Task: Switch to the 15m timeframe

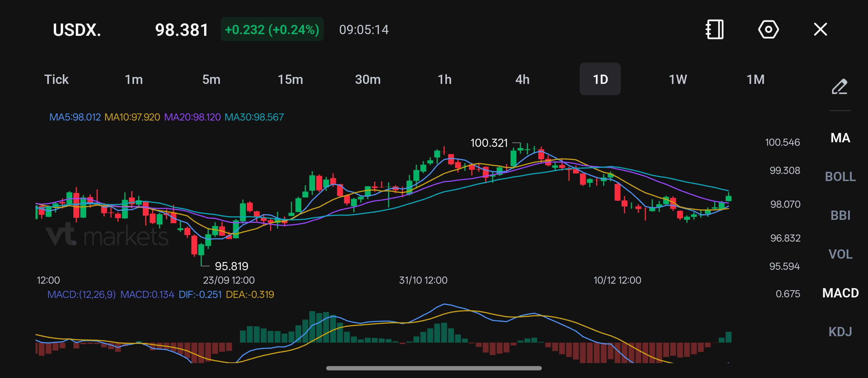Action: 290,80
